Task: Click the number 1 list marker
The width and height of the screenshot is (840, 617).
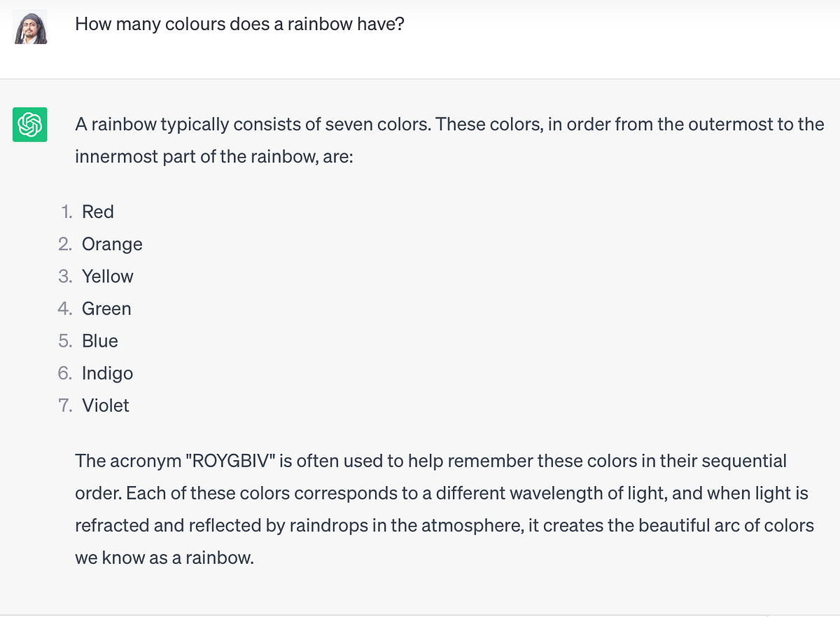Action: coord(66,212)
